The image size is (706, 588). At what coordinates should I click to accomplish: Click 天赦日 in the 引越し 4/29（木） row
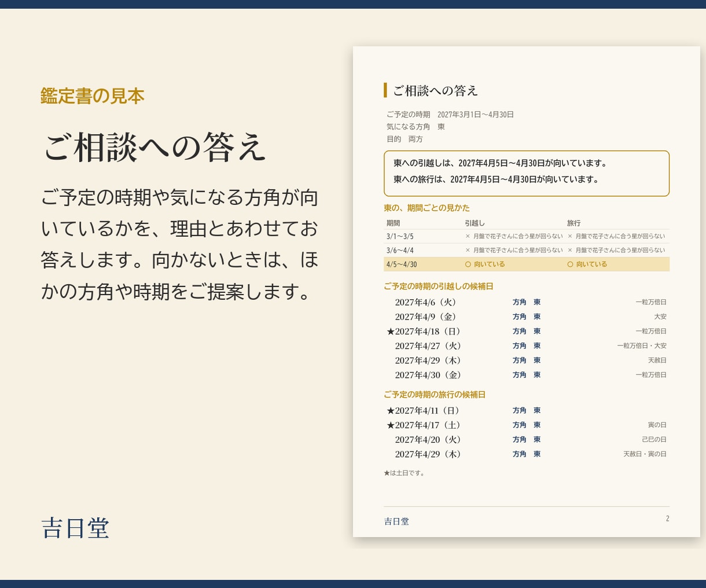657,360
